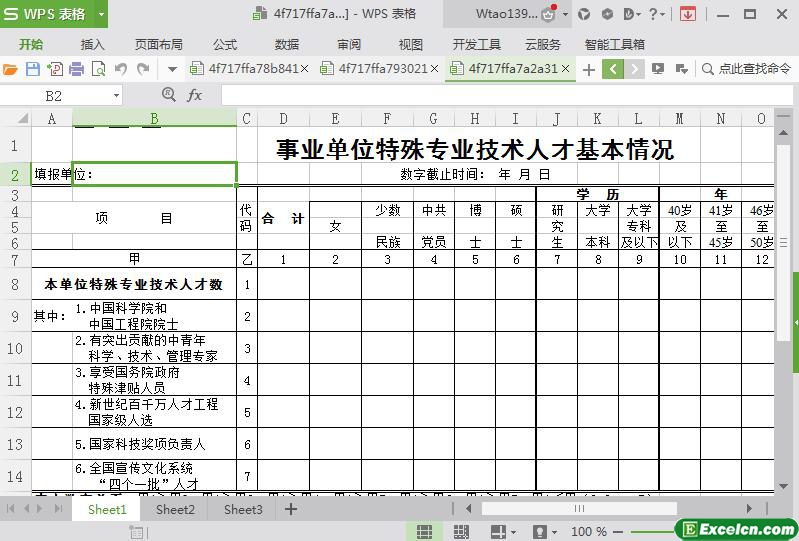Screen dimensions: 799x541
Task: Click the fx insert function icon
Action: coord(195,95)
